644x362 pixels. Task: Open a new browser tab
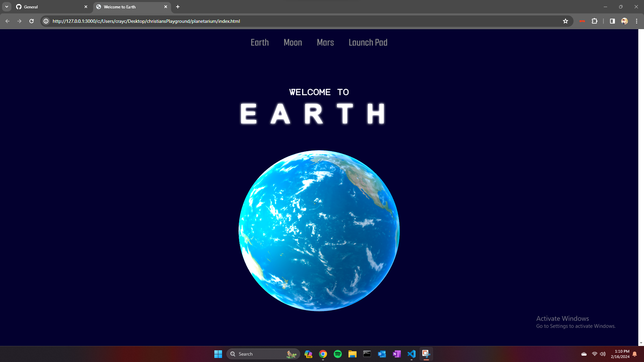click(x=178, y=7)
